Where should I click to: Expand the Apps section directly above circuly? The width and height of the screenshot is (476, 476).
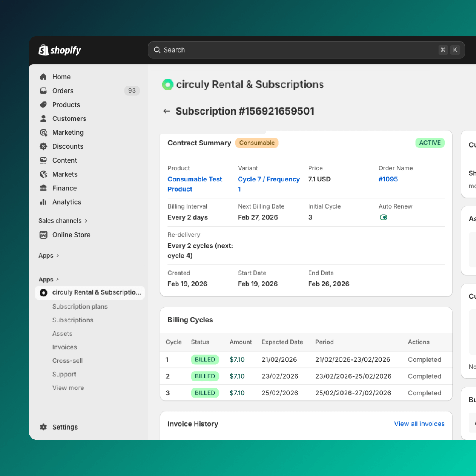pos(49,279)
